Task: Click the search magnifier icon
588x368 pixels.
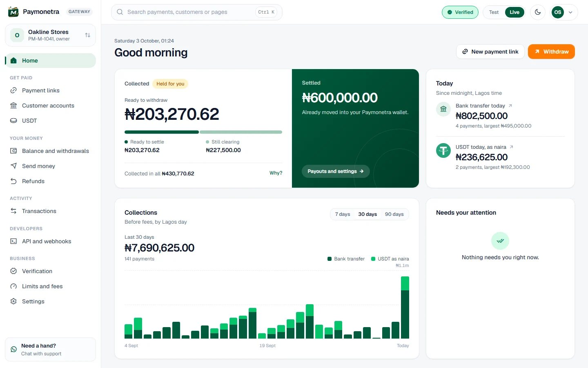Action: (120, 12)
